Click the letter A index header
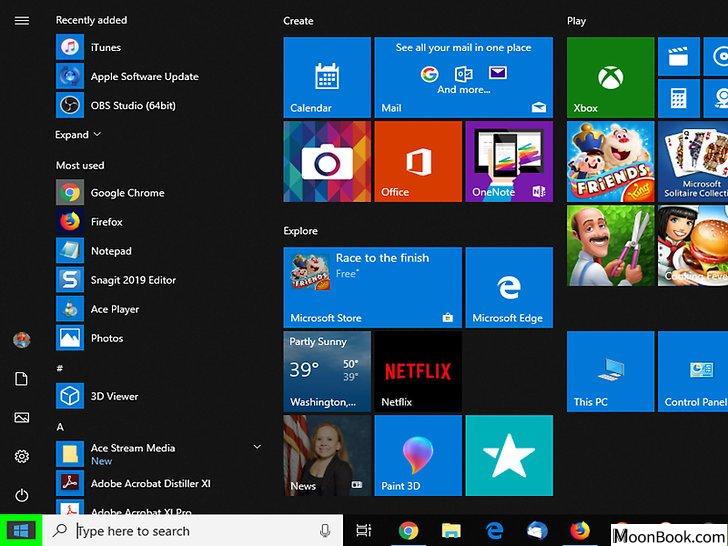This screenshot has width=728, height=546. pos(60,427)
